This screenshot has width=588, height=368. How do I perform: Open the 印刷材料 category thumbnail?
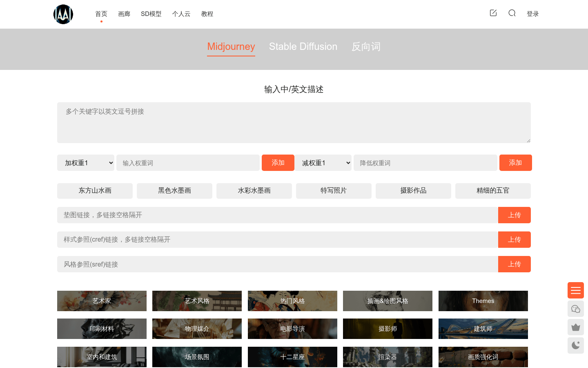tap(102, 329)
